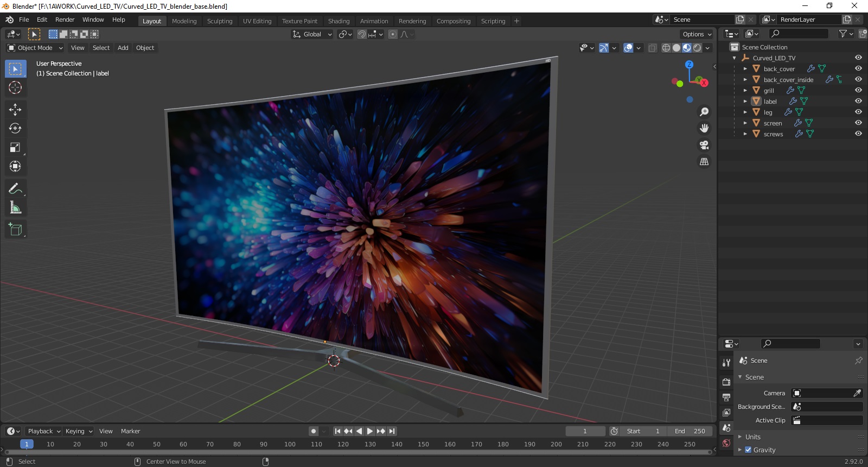Play the animation forward
Screen dimensions: 868x467
(370, 431)
